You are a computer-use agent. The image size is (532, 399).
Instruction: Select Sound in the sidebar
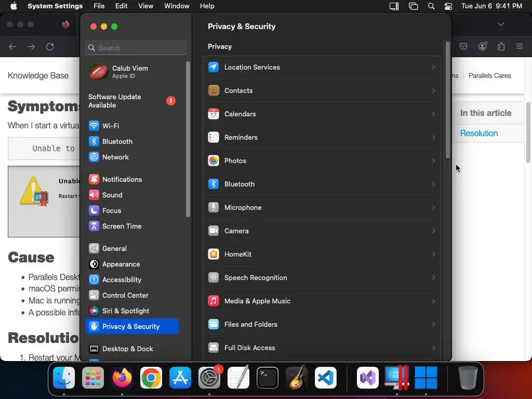pyautogui.click(x=132, y=195)
